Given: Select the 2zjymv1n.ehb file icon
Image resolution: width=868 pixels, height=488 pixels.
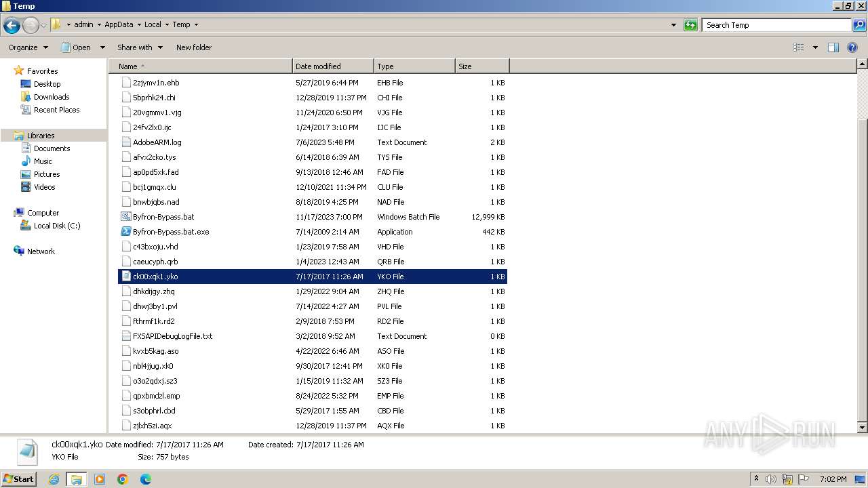Looking at the screenshot, I should 125,83.
